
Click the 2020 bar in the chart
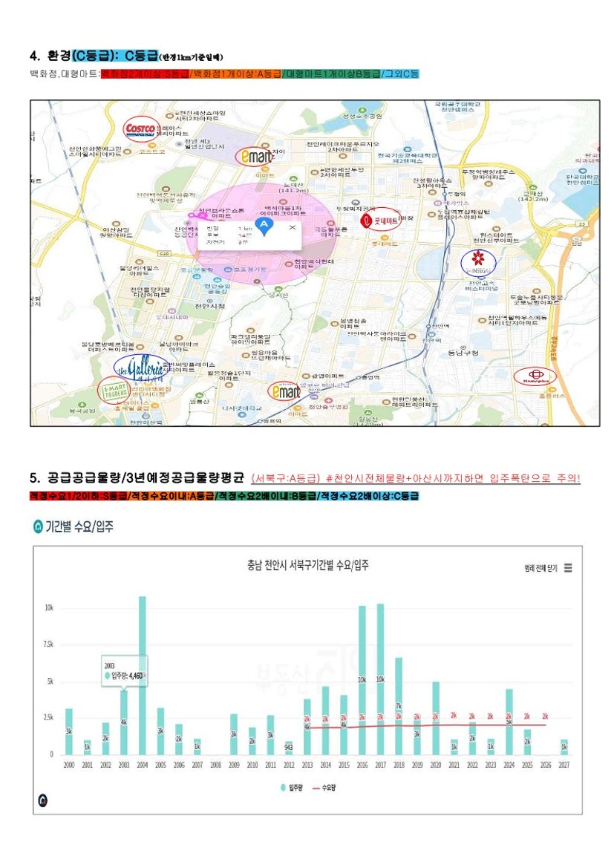pos(436,718)
